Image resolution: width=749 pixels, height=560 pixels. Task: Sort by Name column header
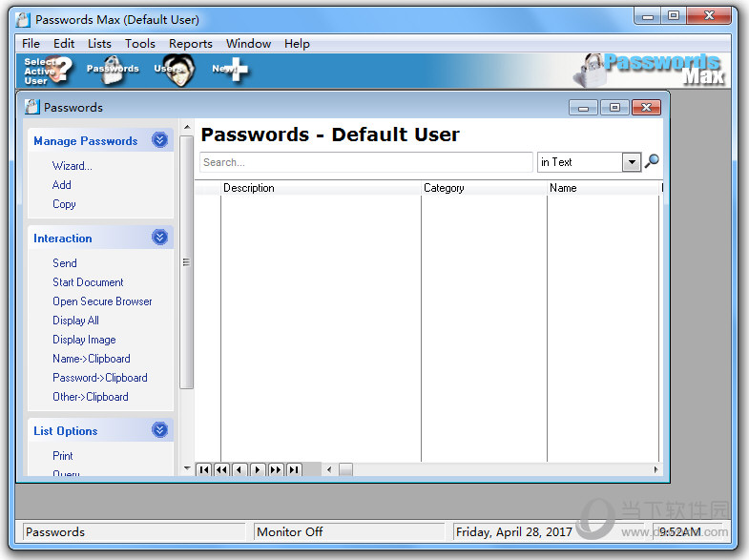pyautogui.click(x=603, y=188)
